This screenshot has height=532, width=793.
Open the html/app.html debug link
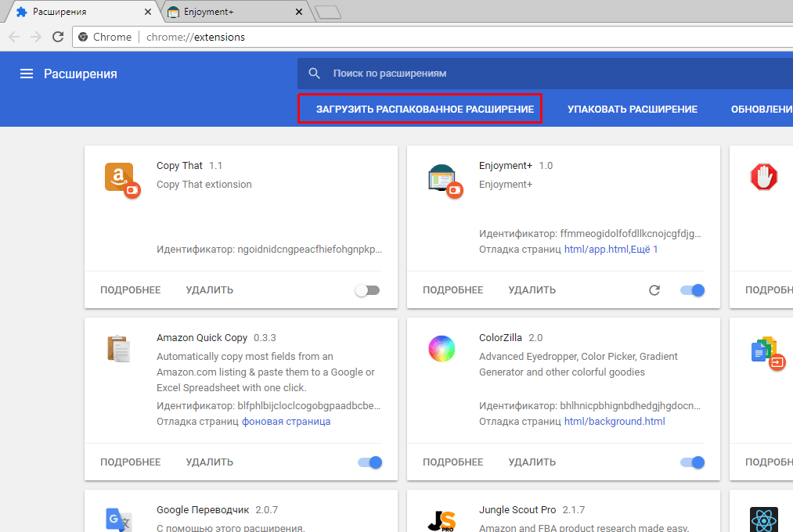597,249
